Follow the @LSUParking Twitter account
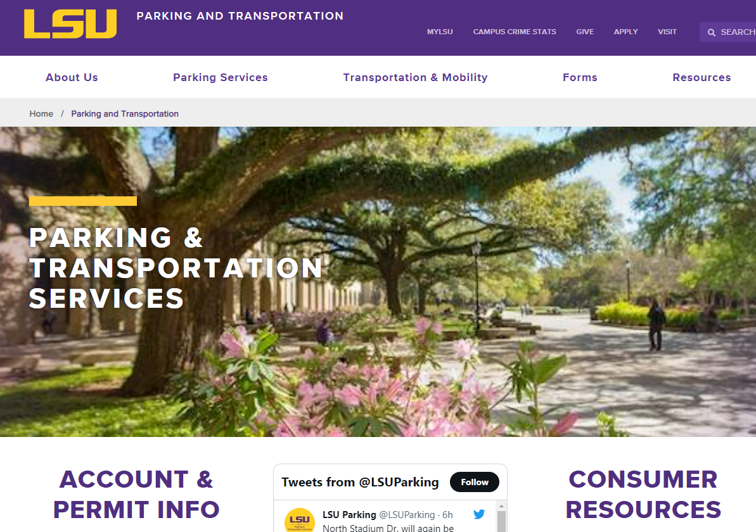756x532 pixels. (475, 482)
